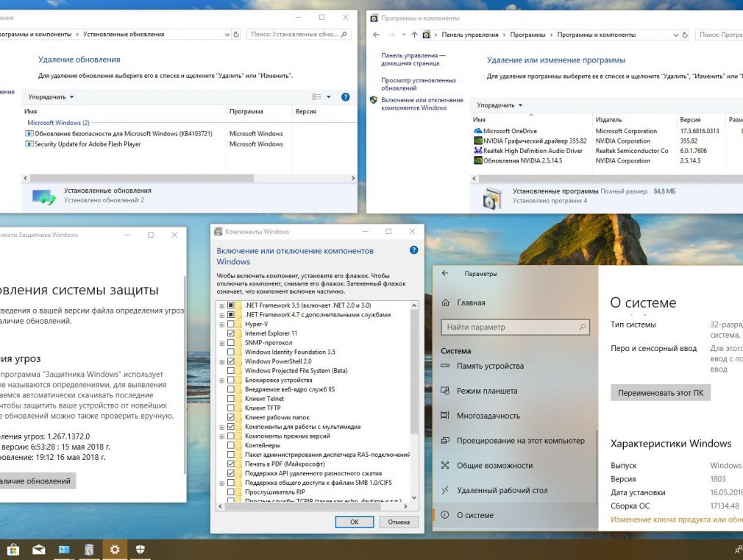
Task: Open Упорядочить dropdown in Programs and Components window
Action: pos(500,105)
